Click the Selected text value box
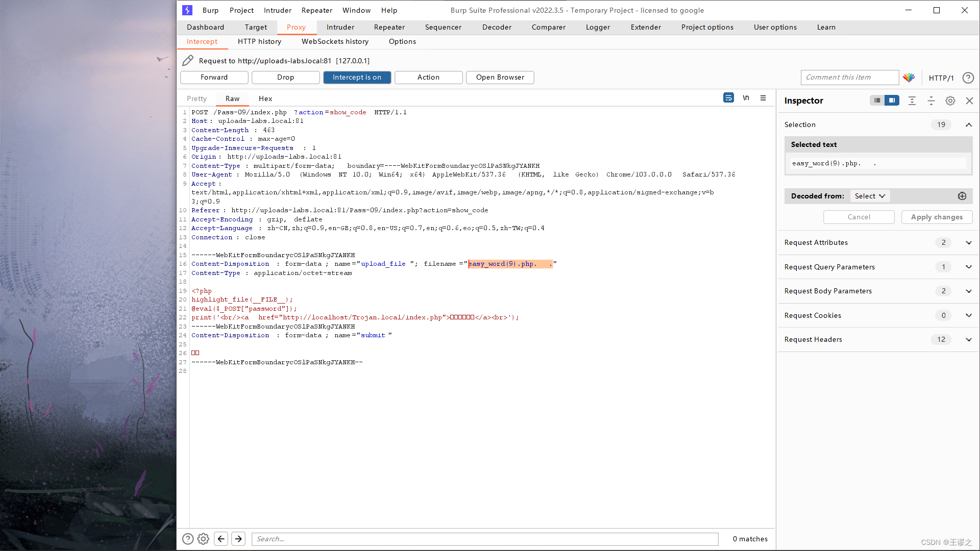Screen dimensions: 980x551 tap(878, 163)
